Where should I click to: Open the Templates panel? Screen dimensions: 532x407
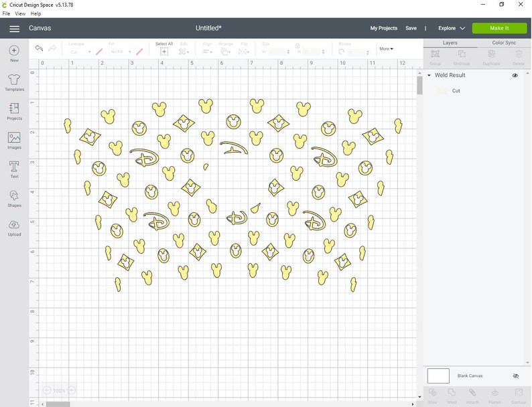[x=14, y=83]
